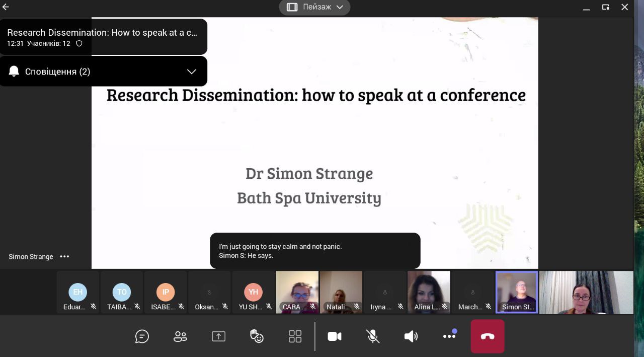Image resolution: width=644 pixels, height=357 pixels.
Task: Select the TO TAIBA... participant tile
Action: (x=122, y=293)
